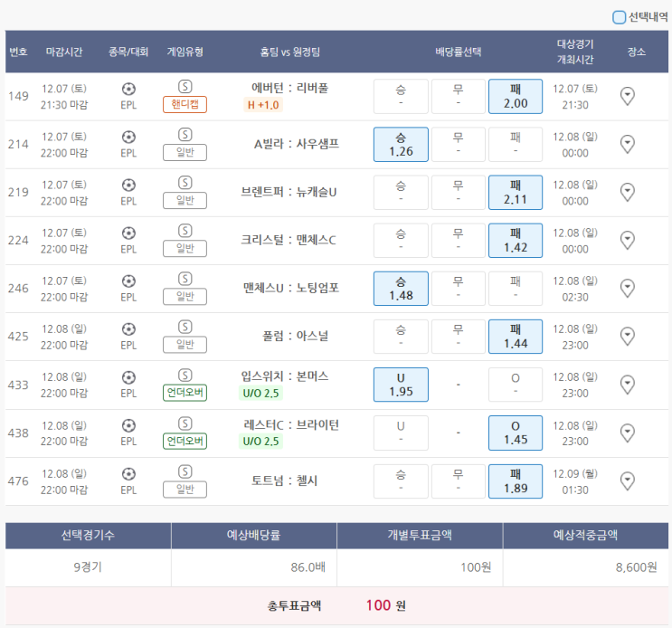Viewport: 672px width, 628px height.
Task: Click the 번호 column header
Action: coord(18,52)
